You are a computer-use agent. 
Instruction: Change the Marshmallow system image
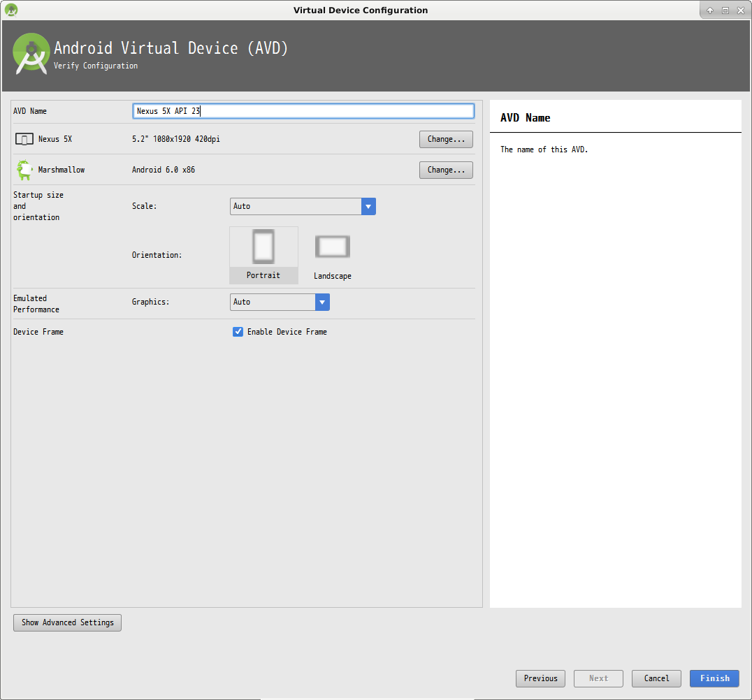(446, 170)
